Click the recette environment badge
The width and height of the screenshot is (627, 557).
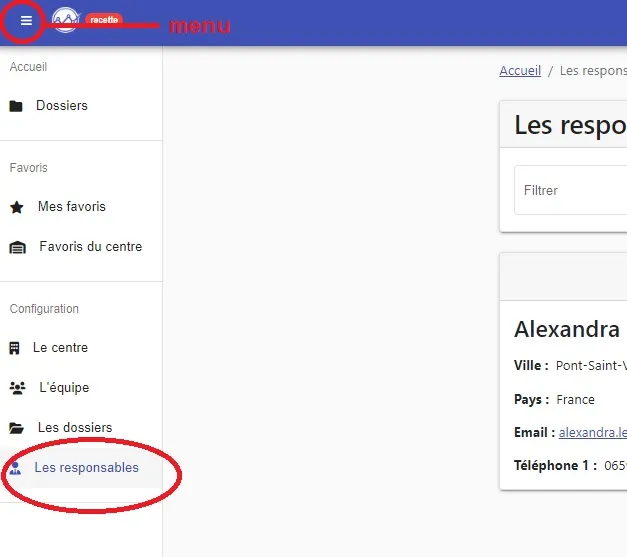(104, 20)
